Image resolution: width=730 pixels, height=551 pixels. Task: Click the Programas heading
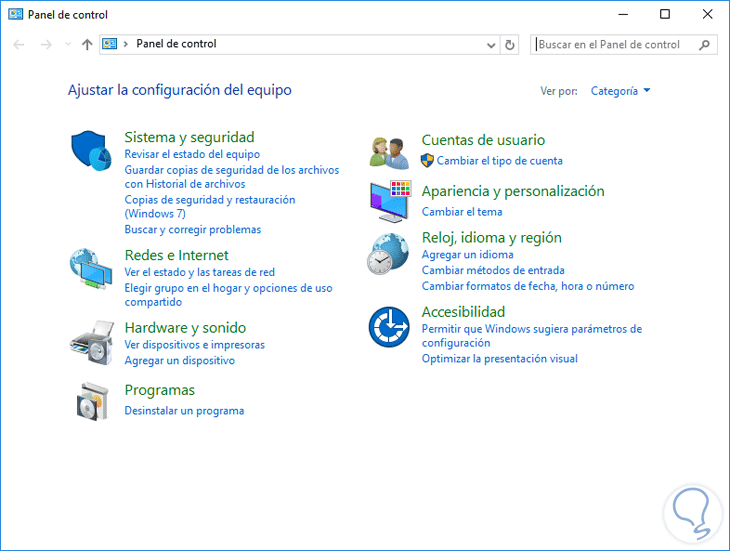coord(159,390)
